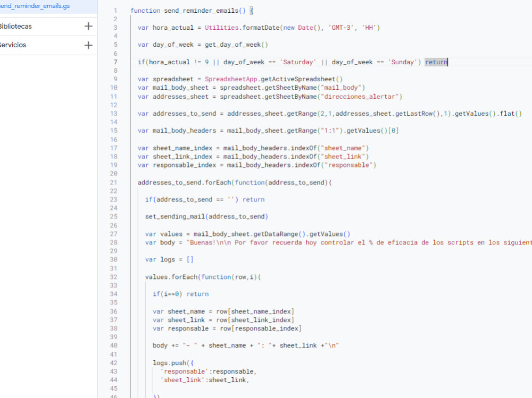Click addresses_to_send variable on line 13
Image resolution: width=532 pixels, height=398 pixels.
coord(184,114)
